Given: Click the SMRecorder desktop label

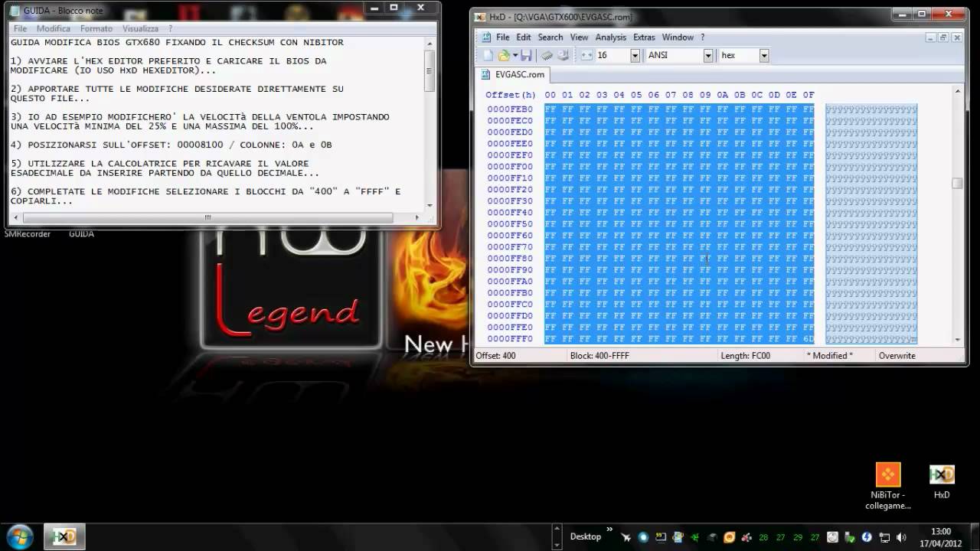Looking at the screenshot, I should [x=28, y=234].
